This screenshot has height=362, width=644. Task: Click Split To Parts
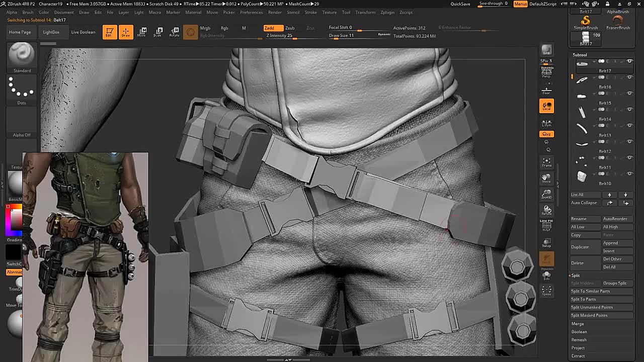tap(602, 299)
